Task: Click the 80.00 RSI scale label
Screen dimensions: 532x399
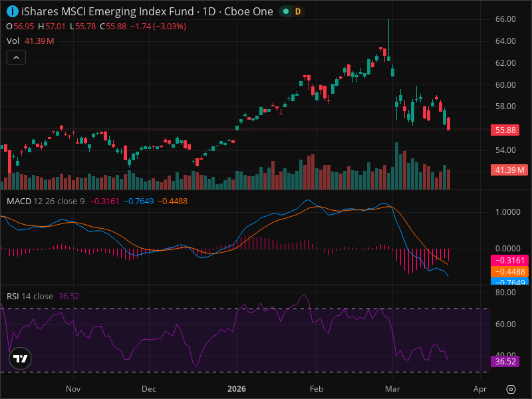Action: tap(505, 292)
